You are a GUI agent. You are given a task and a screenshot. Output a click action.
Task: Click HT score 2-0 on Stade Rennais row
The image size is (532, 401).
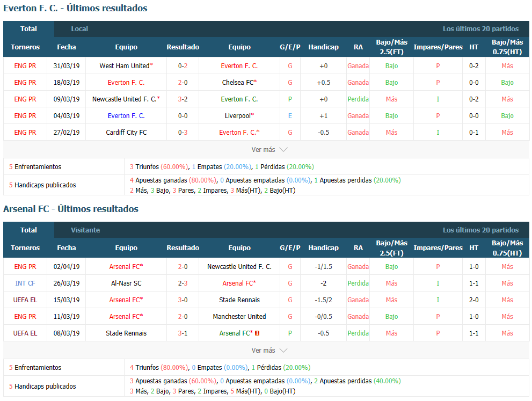474,300
